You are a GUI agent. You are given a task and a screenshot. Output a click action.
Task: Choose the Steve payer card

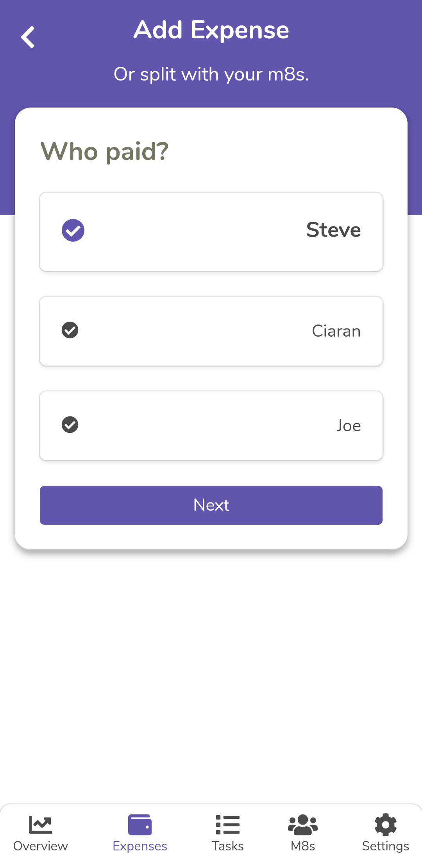pos(211,232)
